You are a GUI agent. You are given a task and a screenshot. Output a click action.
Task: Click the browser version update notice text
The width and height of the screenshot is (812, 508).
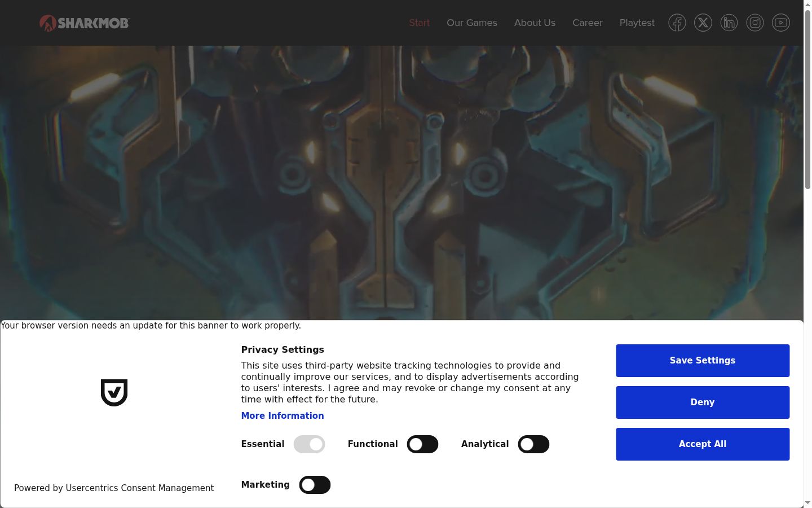151,326
